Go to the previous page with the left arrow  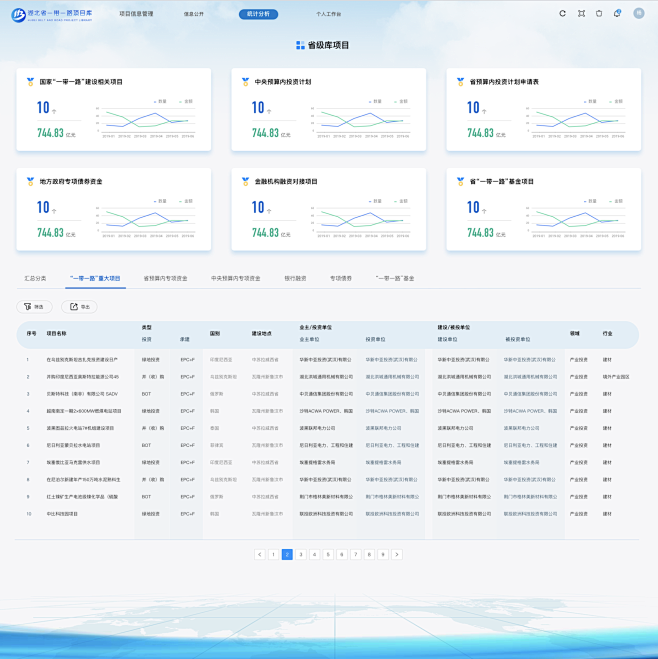pos(260,554)
